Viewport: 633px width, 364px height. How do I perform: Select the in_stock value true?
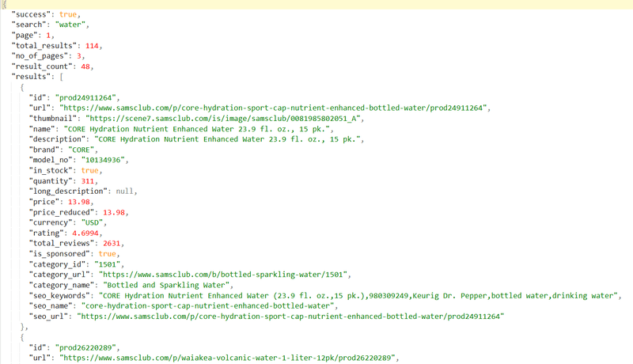[89, 170]
